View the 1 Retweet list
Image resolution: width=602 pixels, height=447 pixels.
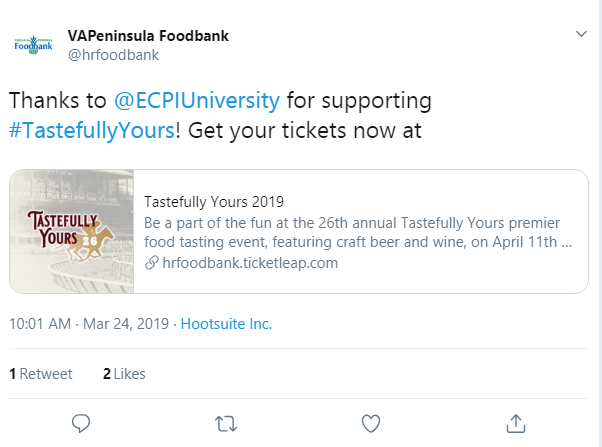tap(41, 374)
